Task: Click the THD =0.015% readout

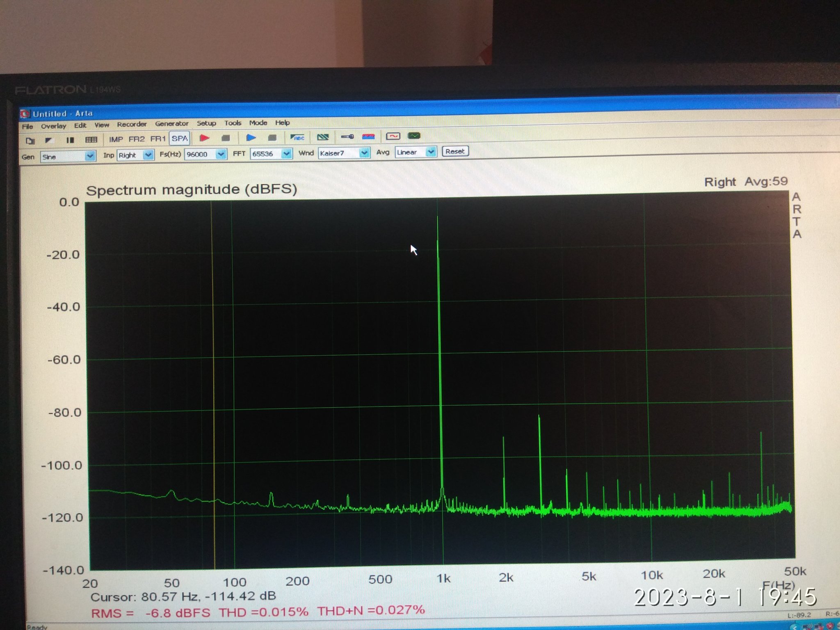Action: pyautogui.click(x=263, y=612)
